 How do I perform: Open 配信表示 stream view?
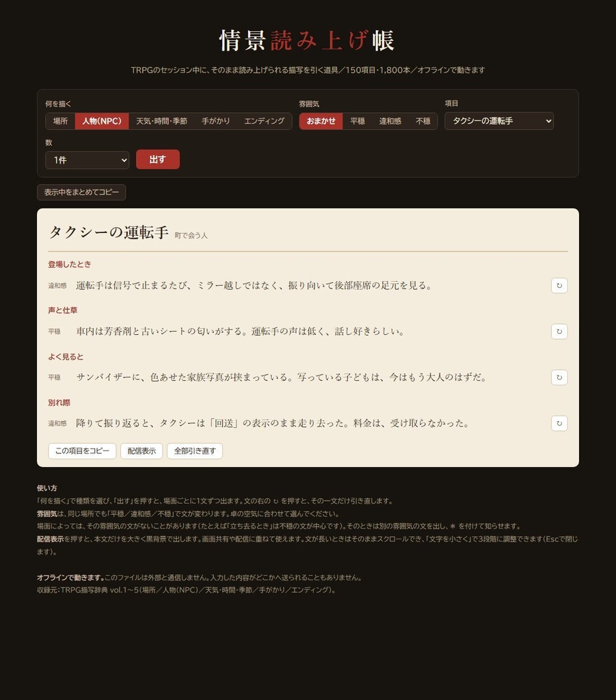(x=142, y=451)
